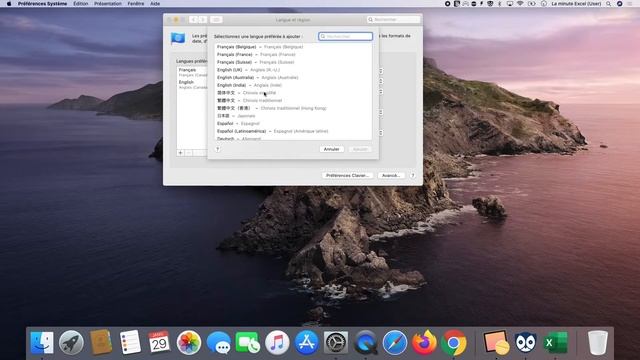Click the show-all grid button in toolbar
Image resolution: width=640 pixels, height=360 pixels.
(216, 20)
